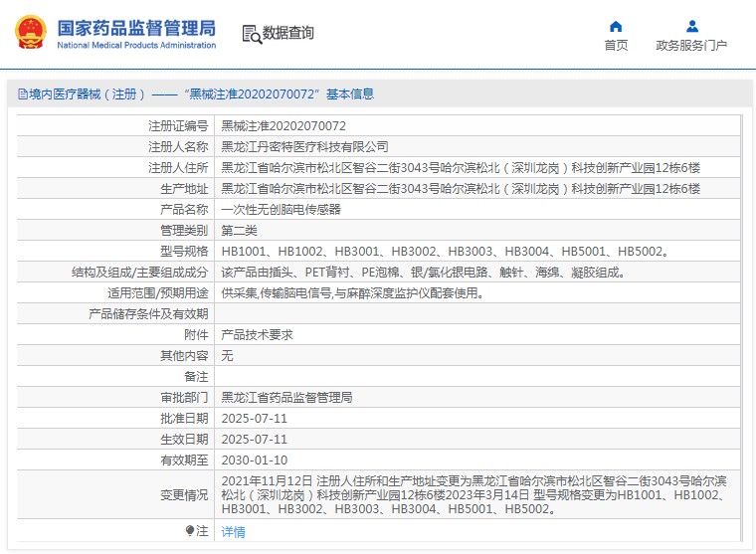756x554 pixels.
Task: Click the 结构及组成 composition description
Action: 424,273
